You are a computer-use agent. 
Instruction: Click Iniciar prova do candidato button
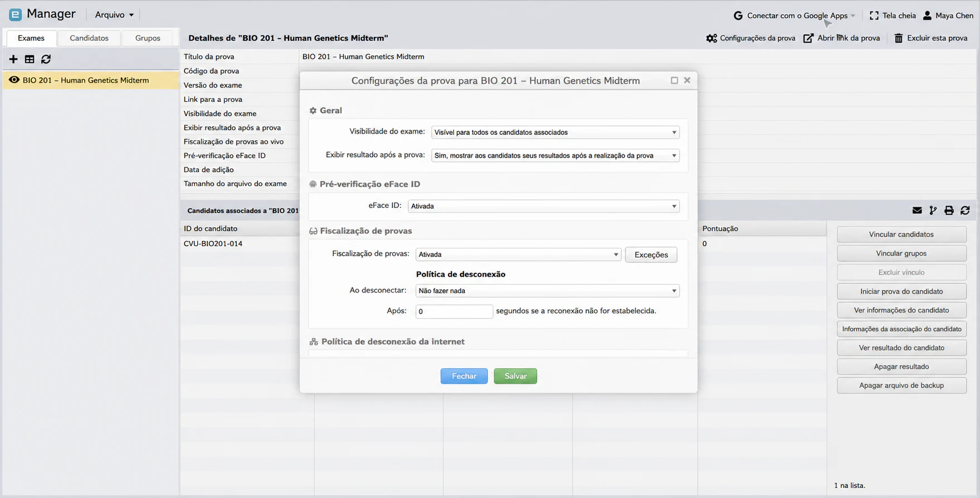coord(901,291)
